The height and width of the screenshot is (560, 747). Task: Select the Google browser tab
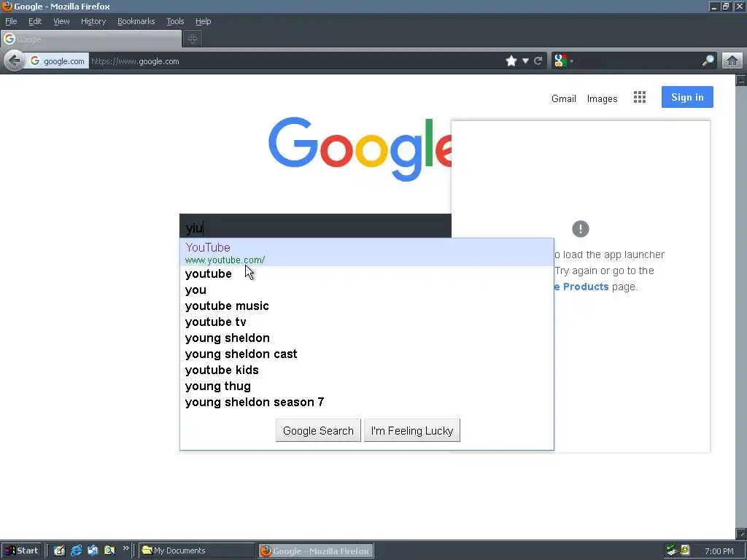[x=91, y=39]
